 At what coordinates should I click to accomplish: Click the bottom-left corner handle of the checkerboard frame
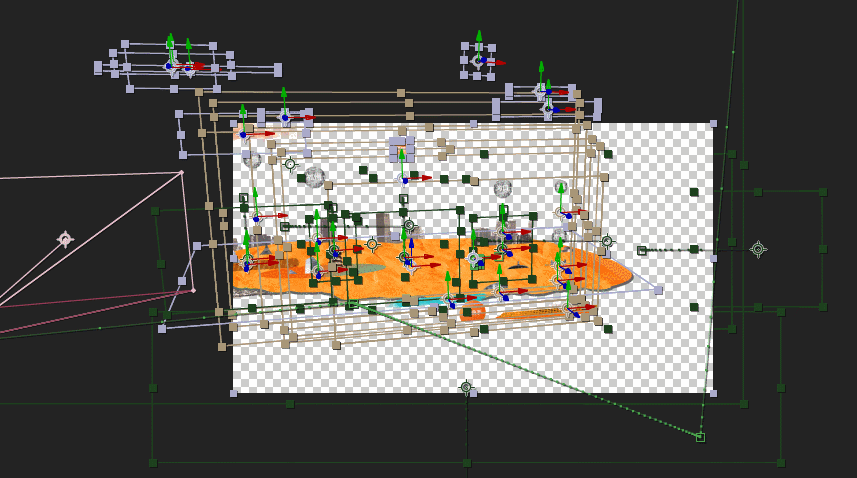(x=234, y=393)
